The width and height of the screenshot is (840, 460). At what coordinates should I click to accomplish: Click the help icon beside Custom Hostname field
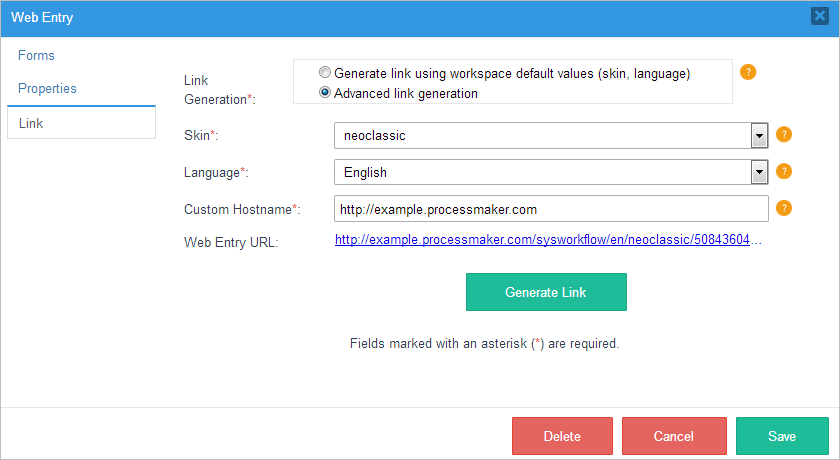[x=784, y=208]
